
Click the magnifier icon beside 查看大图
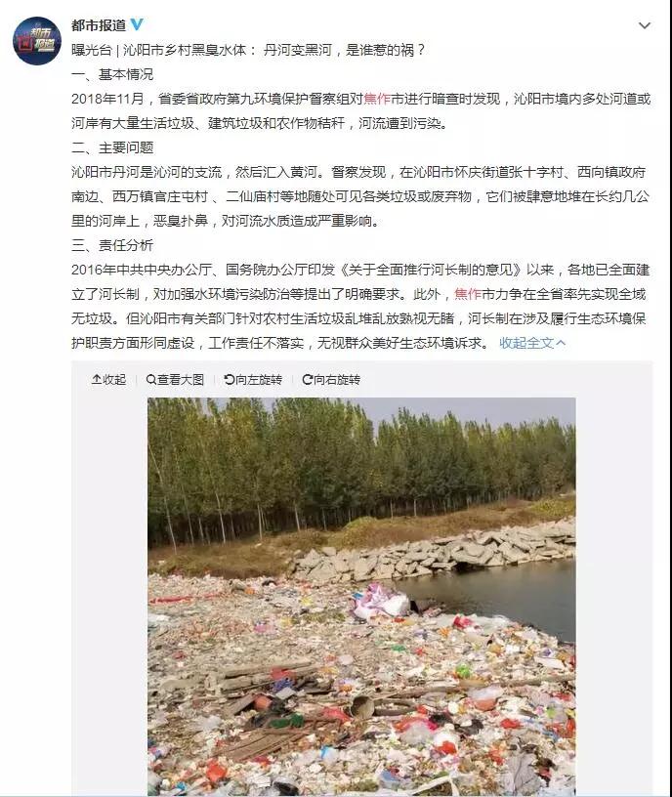(x=151, y=379)
